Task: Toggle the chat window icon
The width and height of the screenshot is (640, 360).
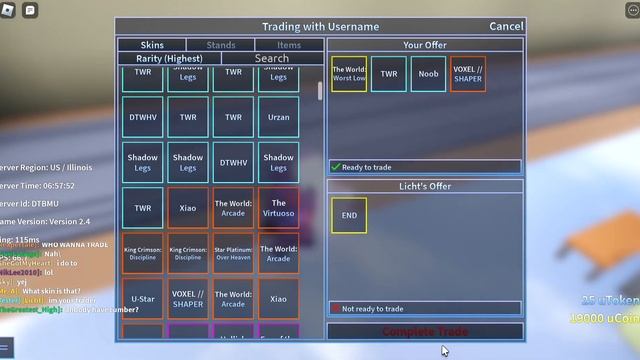Action: tap(30, 10)
